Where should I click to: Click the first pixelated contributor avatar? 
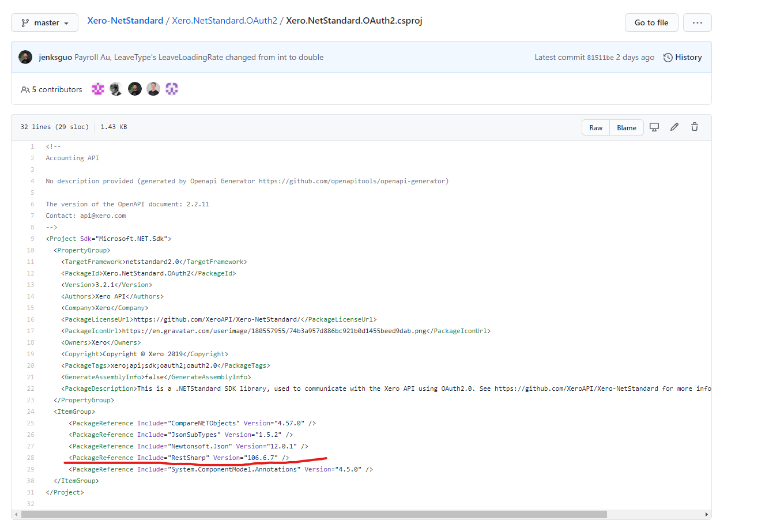[97, 88]
